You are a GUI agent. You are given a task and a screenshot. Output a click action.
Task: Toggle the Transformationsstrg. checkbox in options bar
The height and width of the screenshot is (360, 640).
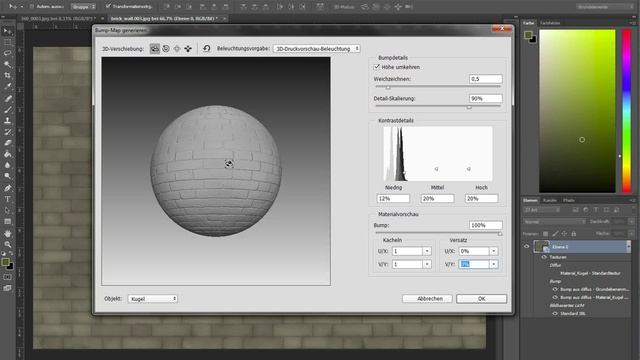(108, 6)
